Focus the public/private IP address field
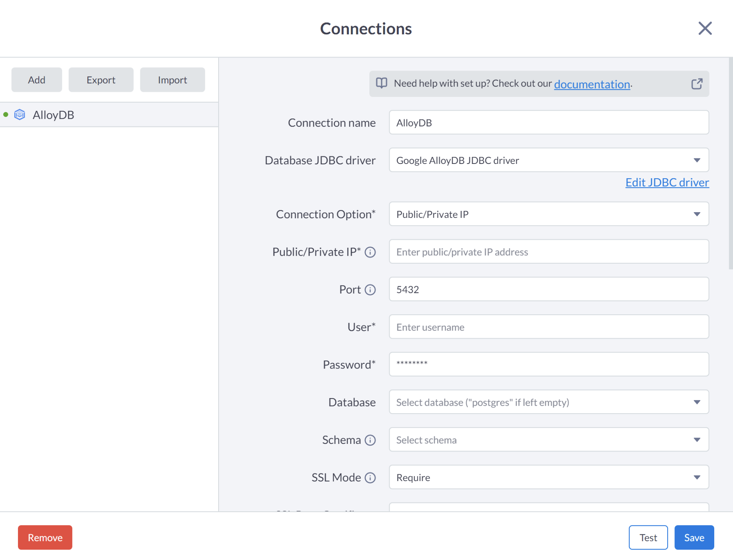 click(549, 252)
